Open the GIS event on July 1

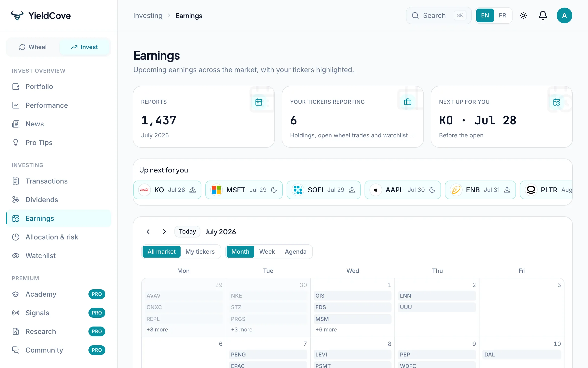[352, 296]
